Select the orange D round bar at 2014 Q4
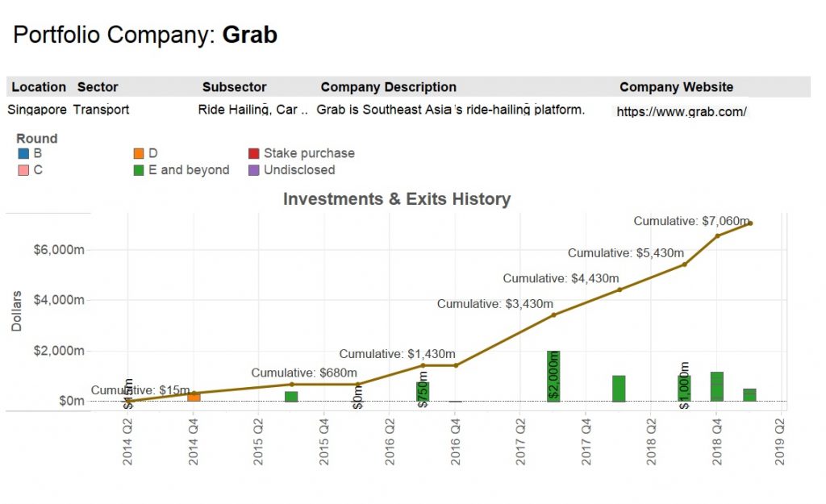 click(x=194, y=397)
